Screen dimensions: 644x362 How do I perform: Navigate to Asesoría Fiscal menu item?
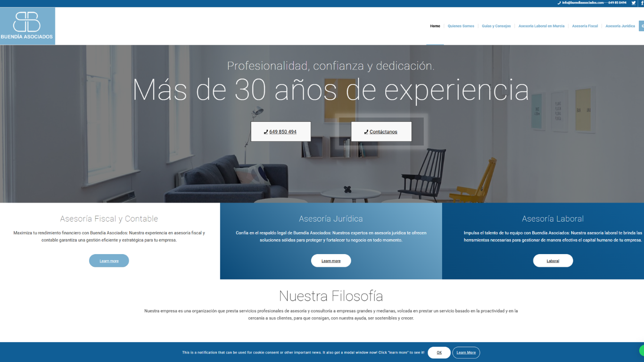tap(585, 26)
